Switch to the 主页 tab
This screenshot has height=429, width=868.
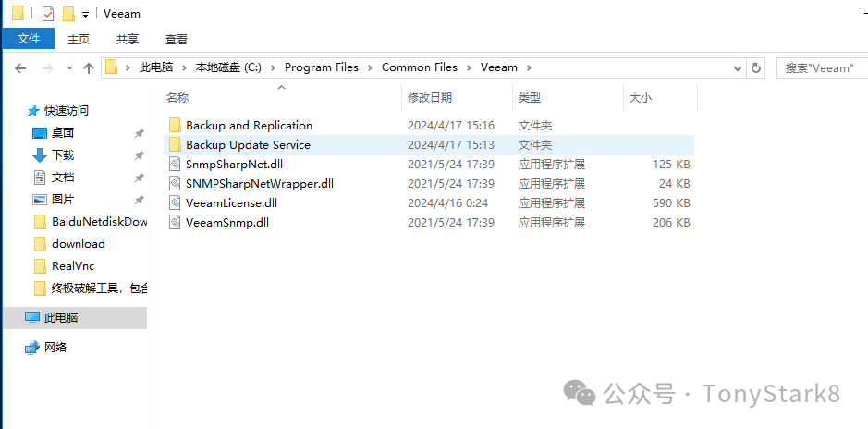[78, 40]
